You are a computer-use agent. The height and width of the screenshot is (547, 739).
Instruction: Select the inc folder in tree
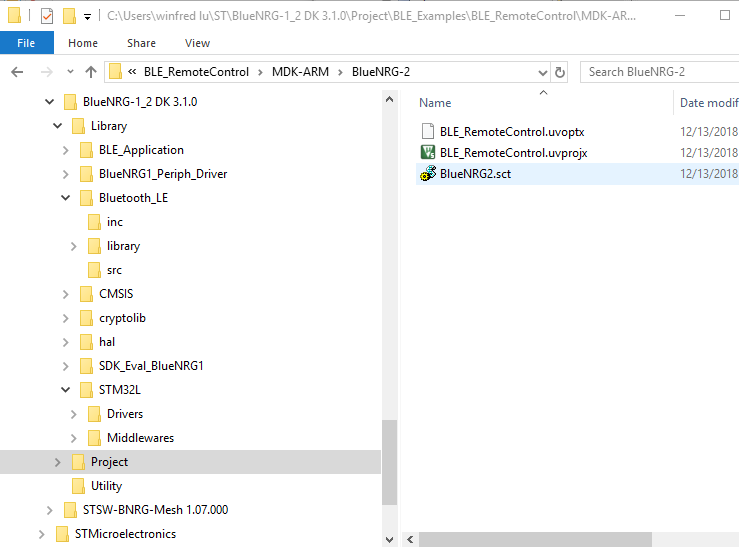115,222
